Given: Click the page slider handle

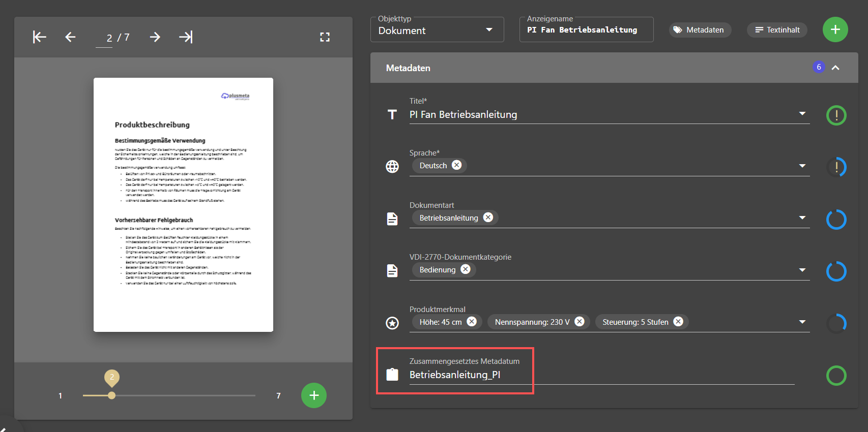Looking at the screenshot, I should (x=112, y=395).
